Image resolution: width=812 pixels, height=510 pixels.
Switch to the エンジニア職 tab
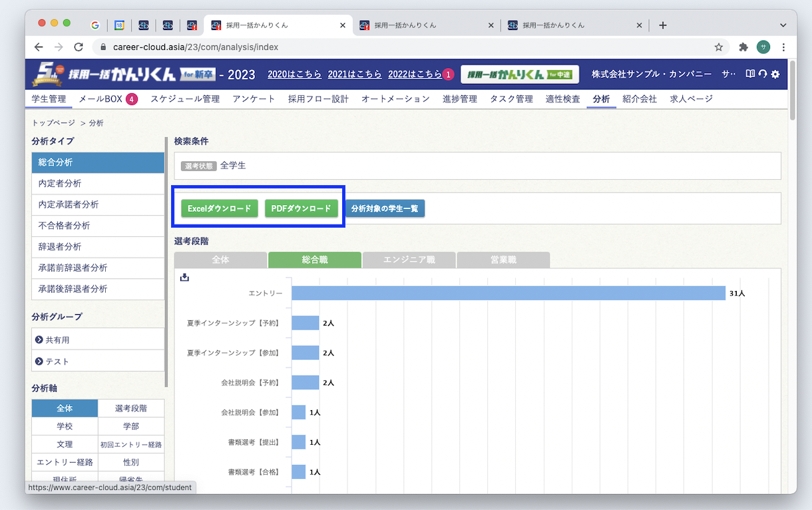pyautogui.click(x=409, y=260)
